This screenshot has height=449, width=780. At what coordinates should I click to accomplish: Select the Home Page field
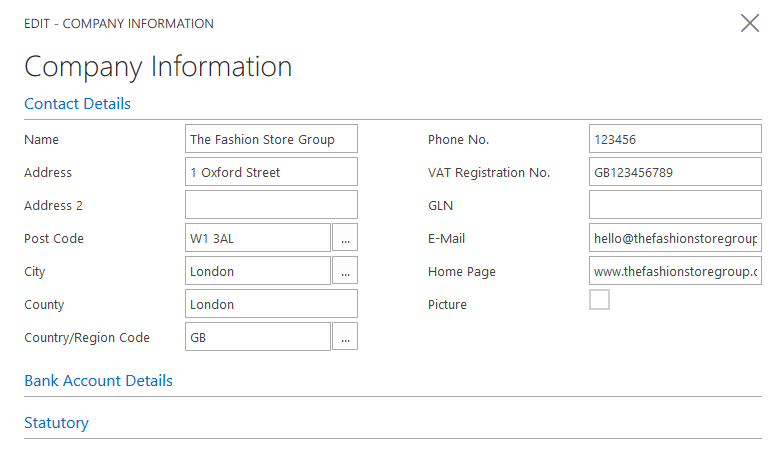pyautogui.click(x=675, y=271)
